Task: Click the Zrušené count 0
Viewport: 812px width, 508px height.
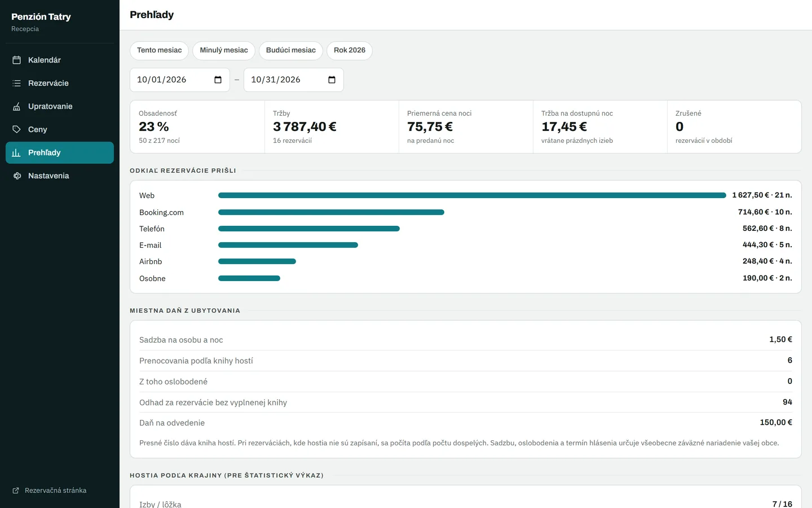Action: 679,127
